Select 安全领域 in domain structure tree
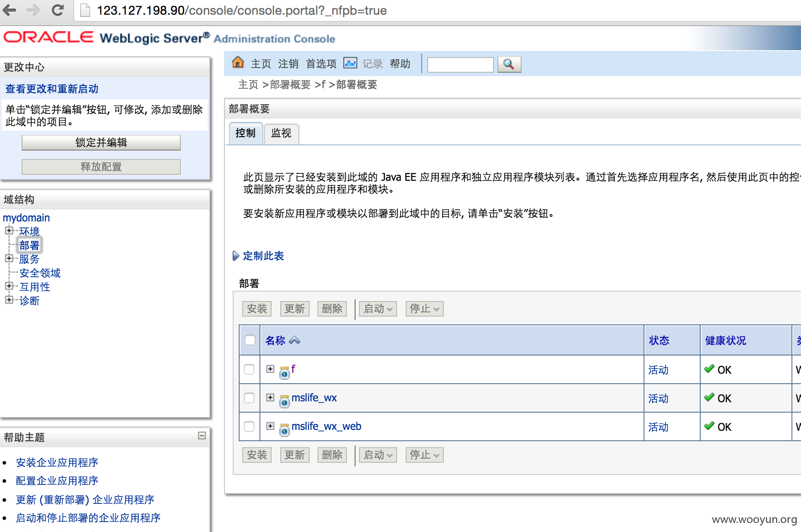This screenshot has width=801, height=532. 40,273
